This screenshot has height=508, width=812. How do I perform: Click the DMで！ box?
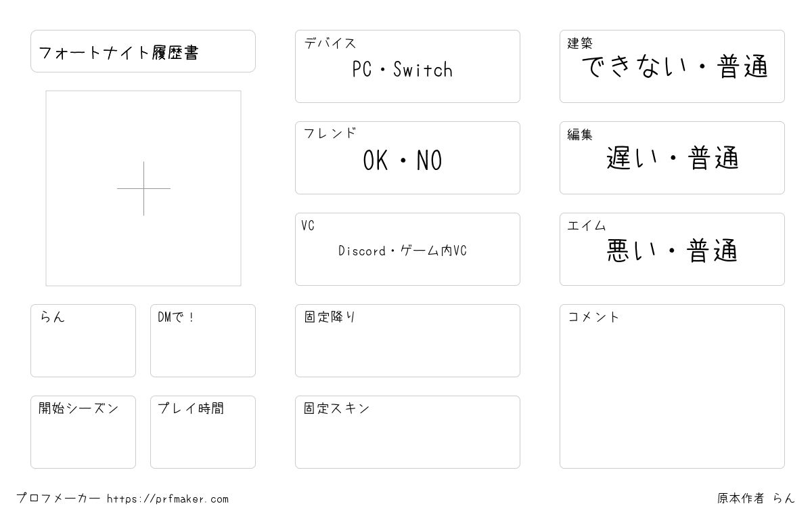point(203,341)
